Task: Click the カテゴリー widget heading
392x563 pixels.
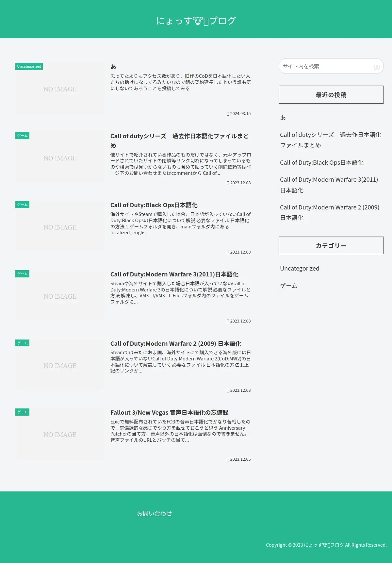Action: coord(331,245)
